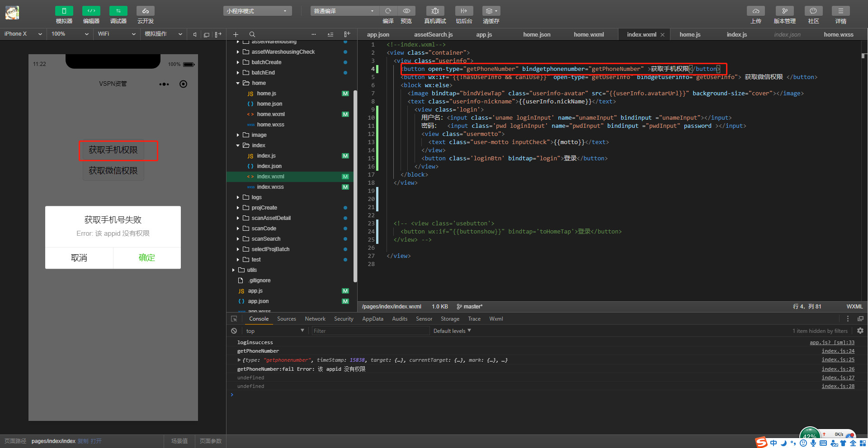Switch to the Network tab
This screenshot has height=448, width=868.
coord(315,319)
